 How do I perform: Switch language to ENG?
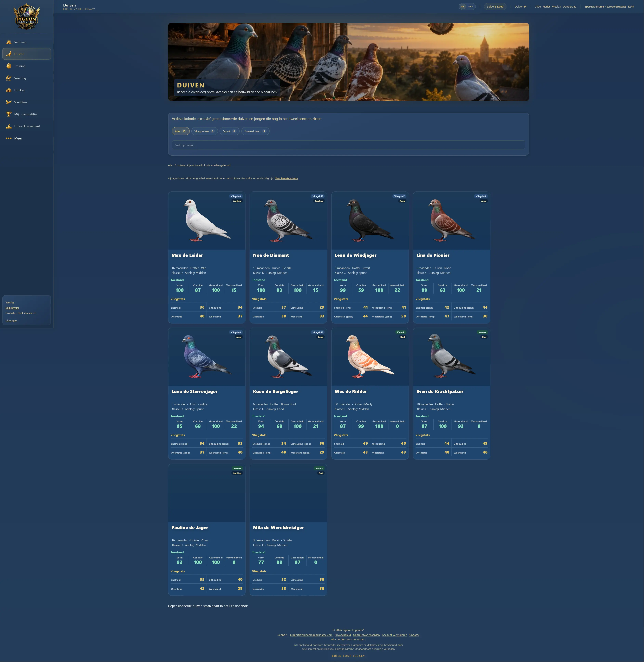471,7
